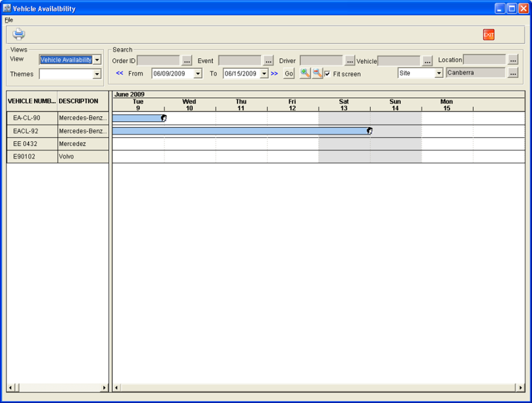Click the Vehicle browse button
Image resolution: width=532 pixels, height=403 pixels.
pyautogui.click(x=427, y=61)
